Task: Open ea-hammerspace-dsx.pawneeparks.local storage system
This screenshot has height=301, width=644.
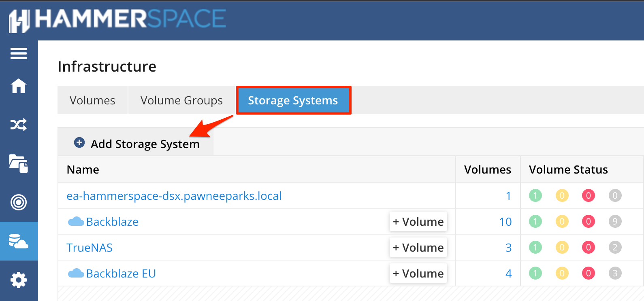Action: [x=174, y=196]
